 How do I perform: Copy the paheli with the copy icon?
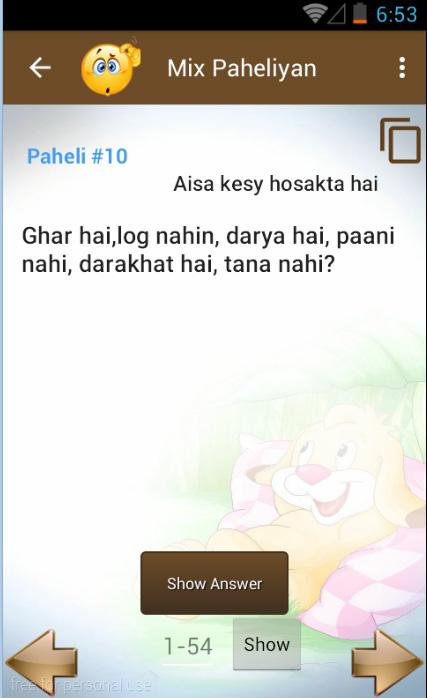(400, 140)
